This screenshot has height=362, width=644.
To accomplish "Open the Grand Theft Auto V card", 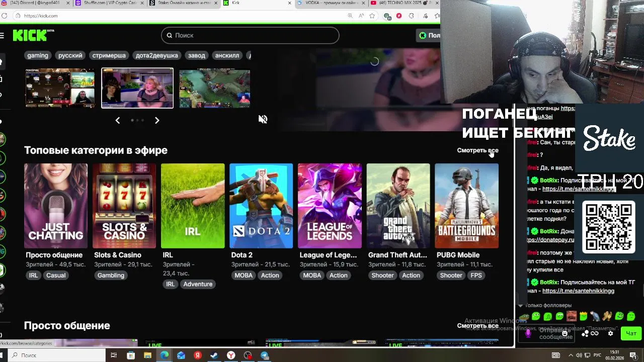I will (398, 206).
